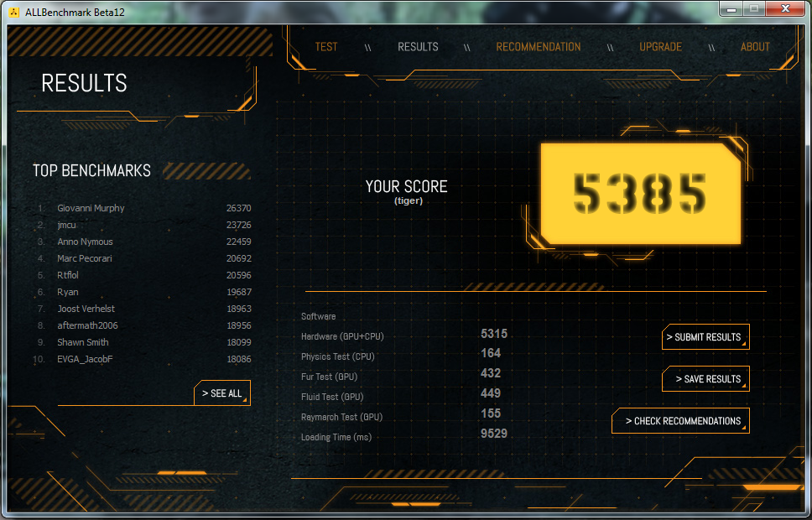Click the YOUR SCORE heading
The width and height of the screenshot is (812, 520).
[x=407, y=186]
